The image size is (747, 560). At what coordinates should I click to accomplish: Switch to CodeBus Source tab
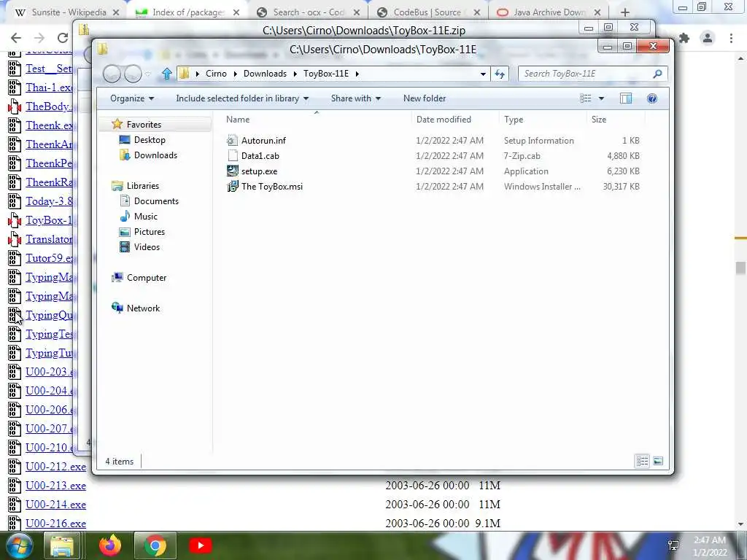pos(428,12)
